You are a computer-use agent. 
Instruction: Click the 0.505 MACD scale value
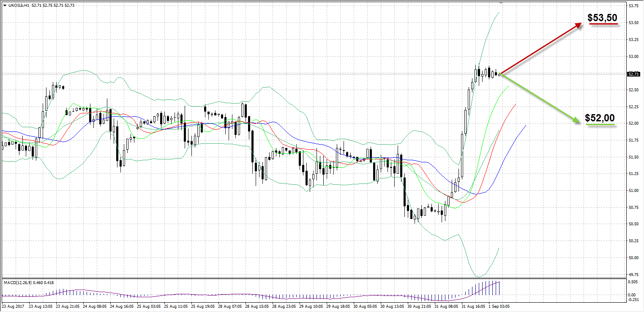point(633,282)
